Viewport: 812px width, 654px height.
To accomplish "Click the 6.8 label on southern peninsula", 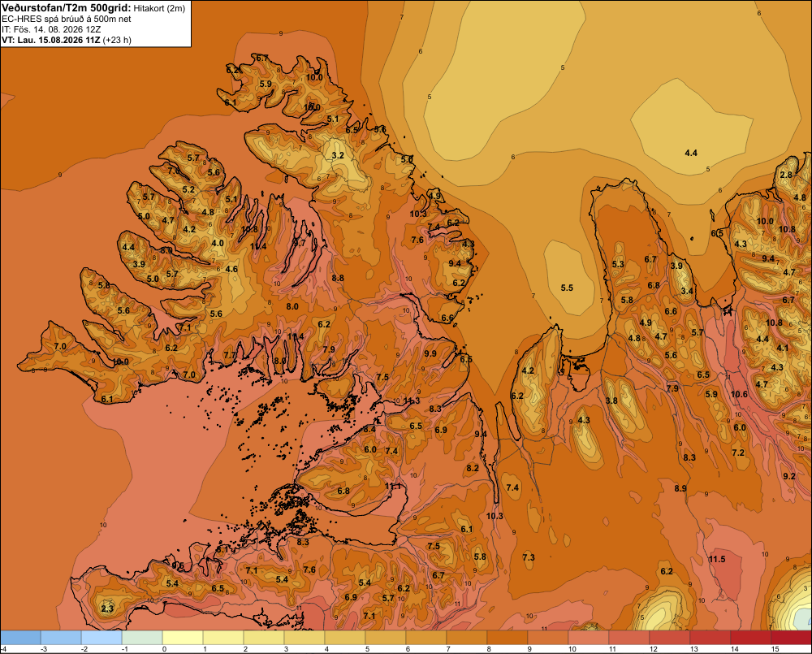I will pyautogui.click(x=343, y=491).
